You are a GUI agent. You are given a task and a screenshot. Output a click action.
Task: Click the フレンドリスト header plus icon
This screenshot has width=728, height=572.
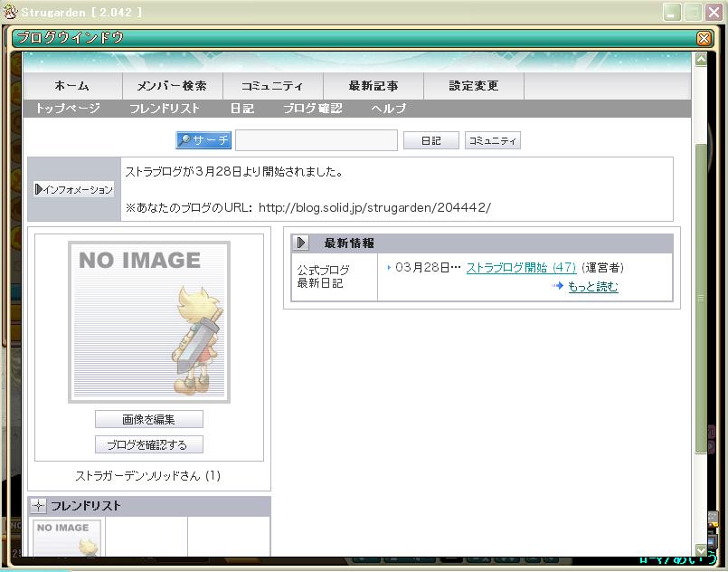coord(39,506)
